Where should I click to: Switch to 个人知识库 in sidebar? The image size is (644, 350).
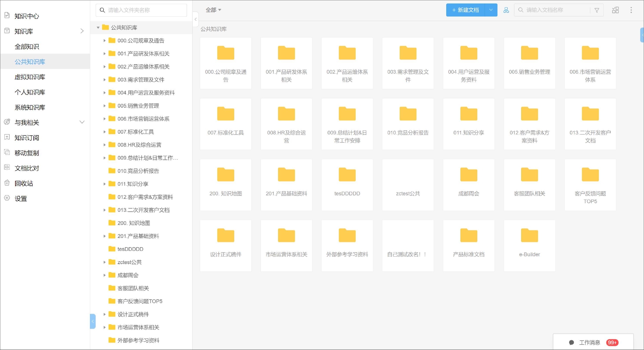point(30,92)
